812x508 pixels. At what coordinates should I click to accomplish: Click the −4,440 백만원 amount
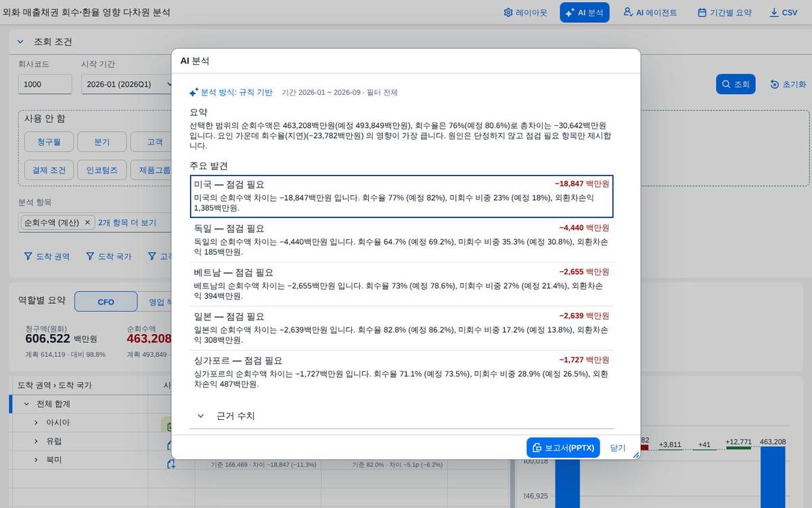(584, 228)
